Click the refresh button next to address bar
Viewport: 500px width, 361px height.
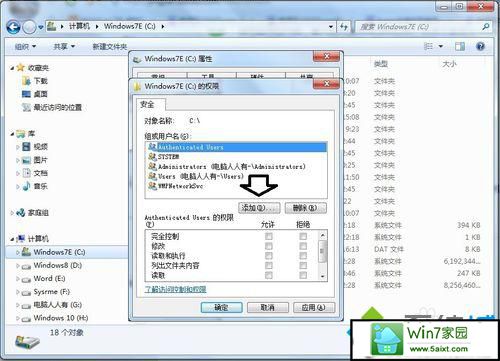click(x=344, y=27)
